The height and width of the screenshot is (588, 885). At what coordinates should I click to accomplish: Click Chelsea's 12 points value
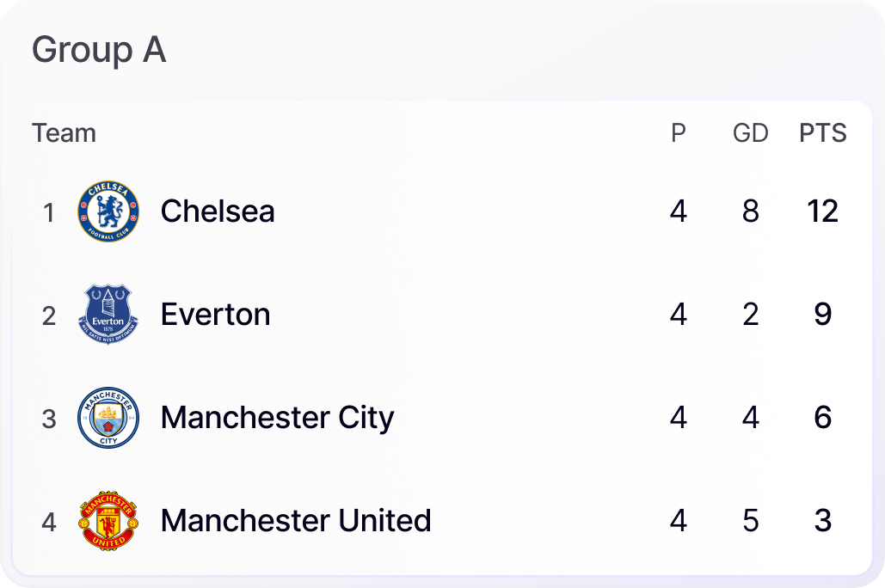[822, 211]
